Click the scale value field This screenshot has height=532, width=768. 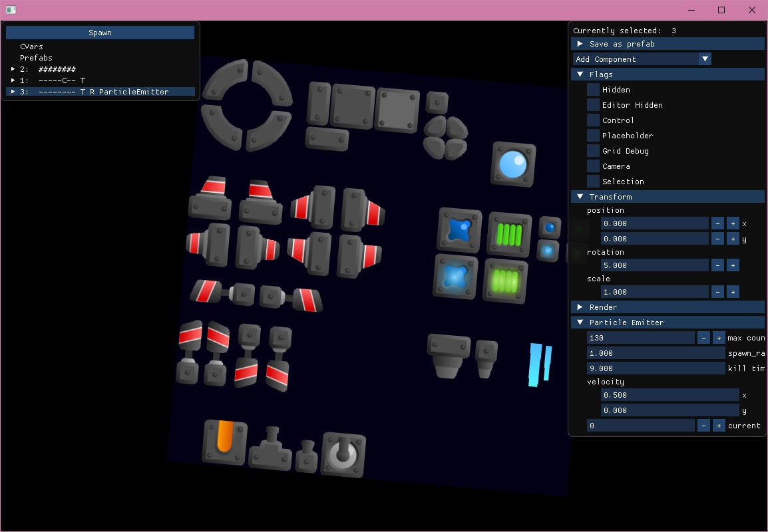click(x=654, y=292)
